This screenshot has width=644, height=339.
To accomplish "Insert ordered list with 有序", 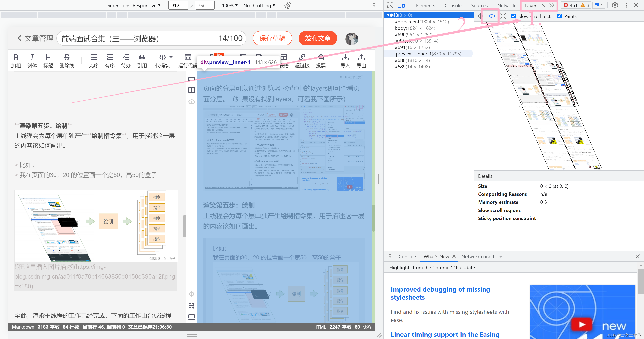I will click(110, 61).
